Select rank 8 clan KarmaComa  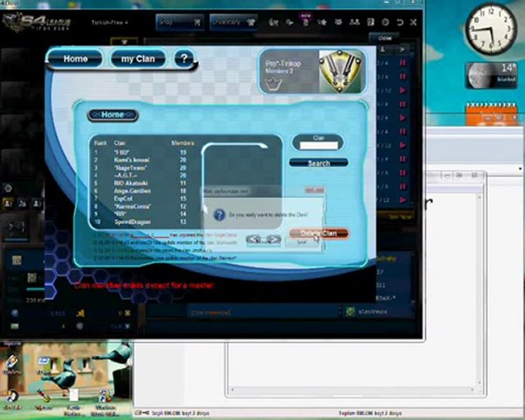[140, 206]
